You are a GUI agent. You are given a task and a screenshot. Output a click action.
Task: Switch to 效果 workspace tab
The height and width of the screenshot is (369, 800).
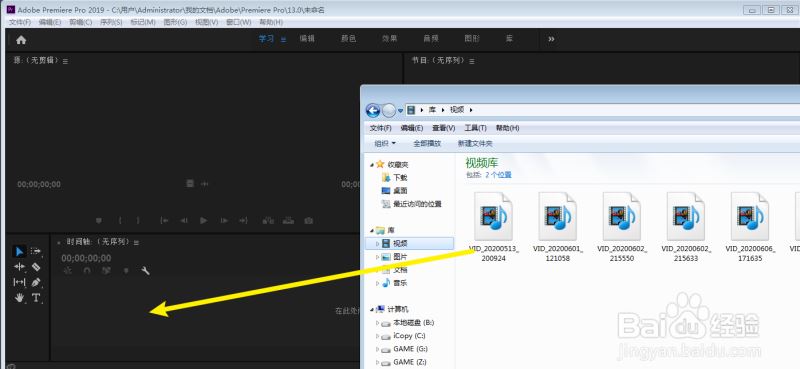[x=390, y=39]
